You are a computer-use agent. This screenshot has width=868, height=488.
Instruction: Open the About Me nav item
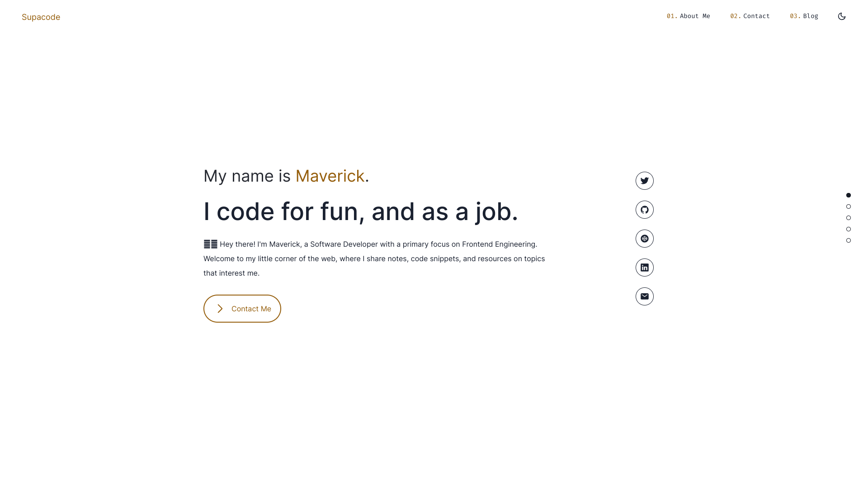[x=689, y=16]
